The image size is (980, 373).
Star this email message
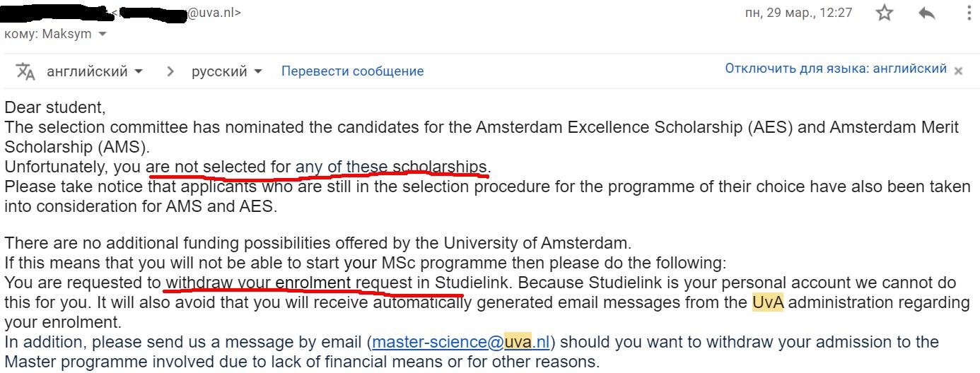point(885,13)
